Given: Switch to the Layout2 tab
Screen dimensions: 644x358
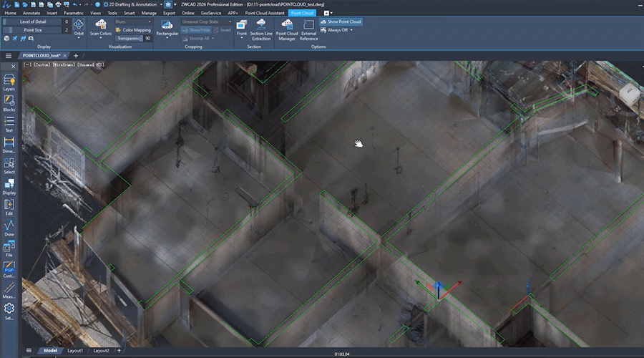Looking at the screenshot, I should (x=101, y=351).
